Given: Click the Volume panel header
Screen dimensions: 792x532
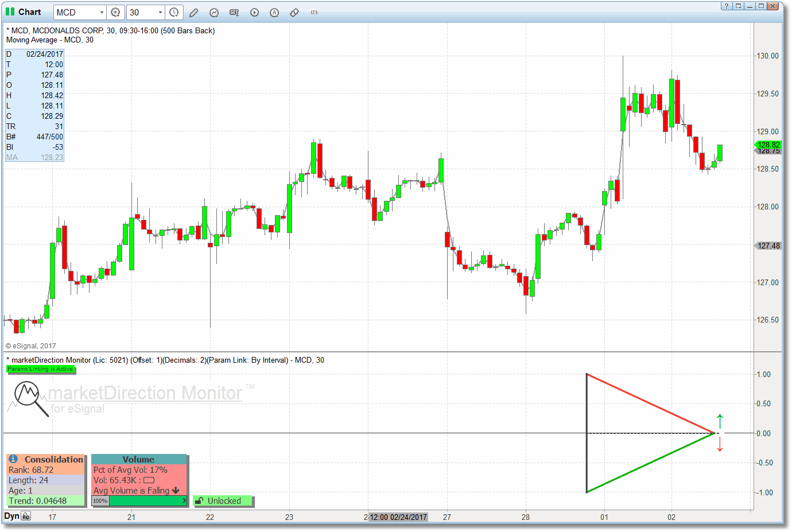Looking at the screenshot, I should point(138,459).
